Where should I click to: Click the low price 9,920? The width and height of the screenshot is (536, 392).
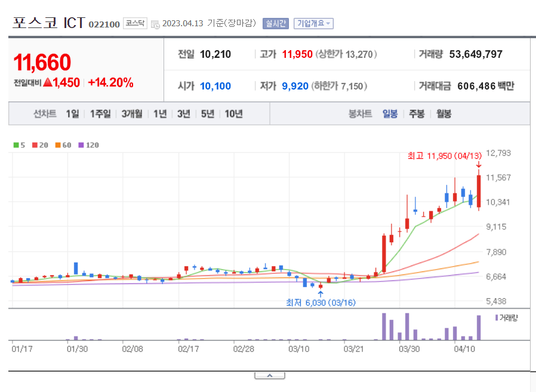pyautogui.click(x=295, y=86)
